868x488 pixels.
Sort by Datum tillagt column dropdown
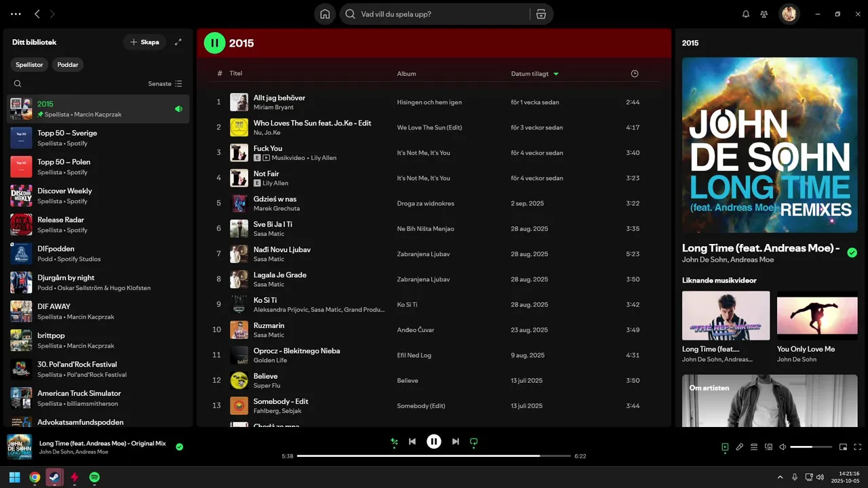pos(535,73)
